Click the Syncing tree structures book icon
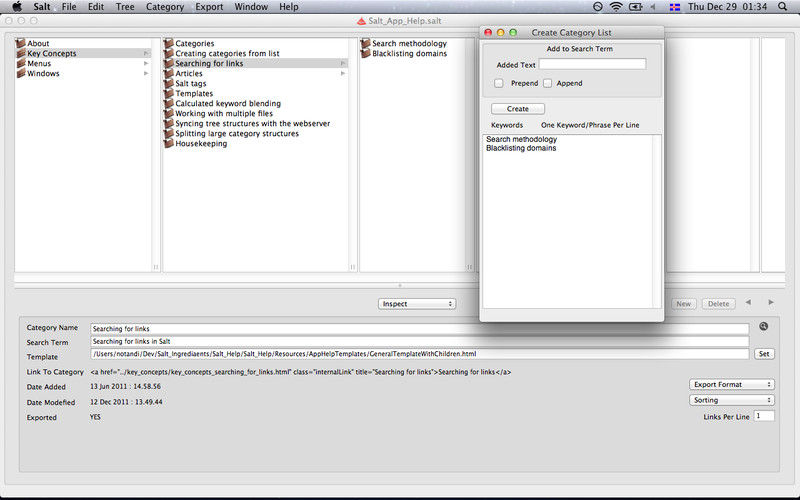Image resolution: width=800 pixels, height=500 pixels. pyautogui.click(x=168, y=123)
